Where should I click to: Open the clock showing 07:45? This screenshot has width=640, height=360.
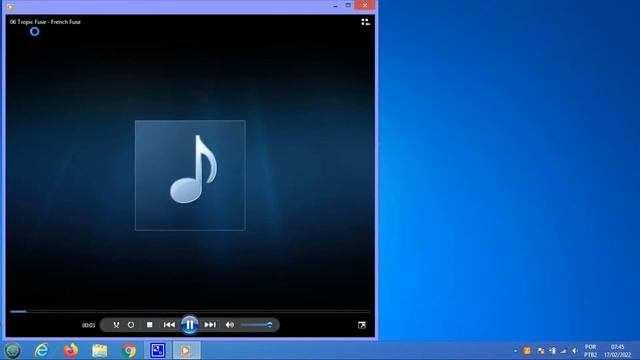point(618,351)
